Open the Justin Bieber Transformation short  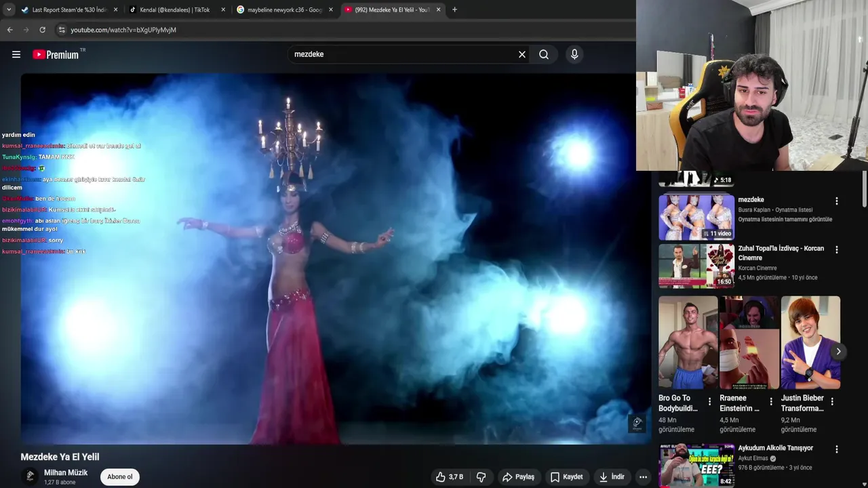810,342
